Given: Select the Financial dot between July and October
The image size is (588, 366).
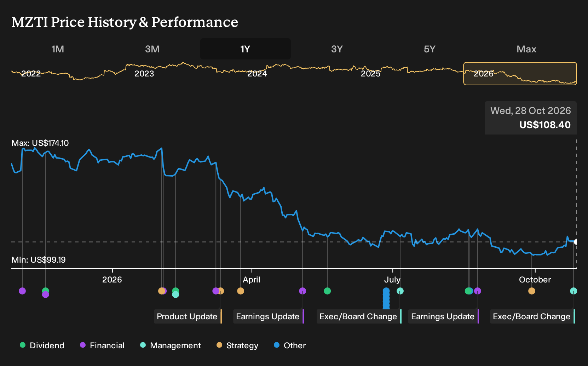Looking at the screenshot, I should coord(478,291).
